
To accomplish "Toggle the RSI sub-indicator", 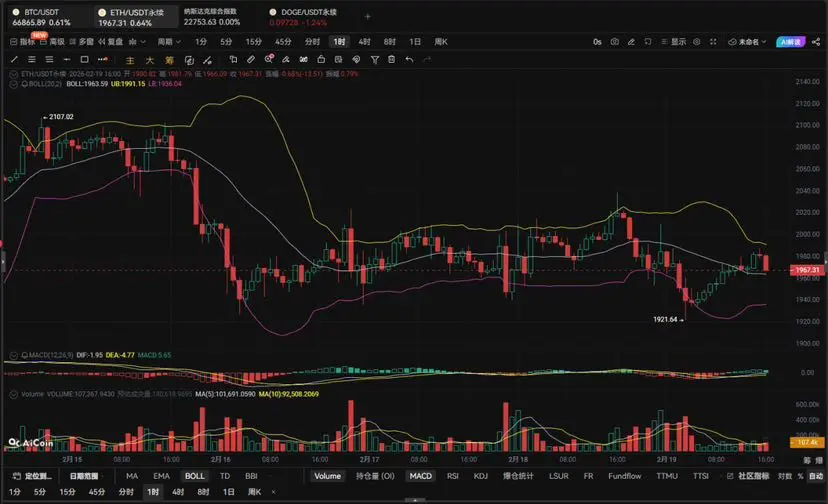I will point(453,476).
